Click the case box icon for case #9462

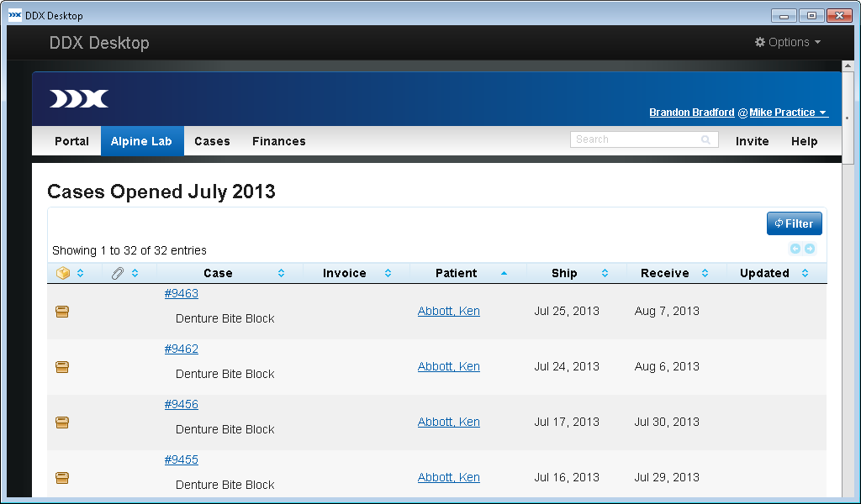click(x=62, y=367)
